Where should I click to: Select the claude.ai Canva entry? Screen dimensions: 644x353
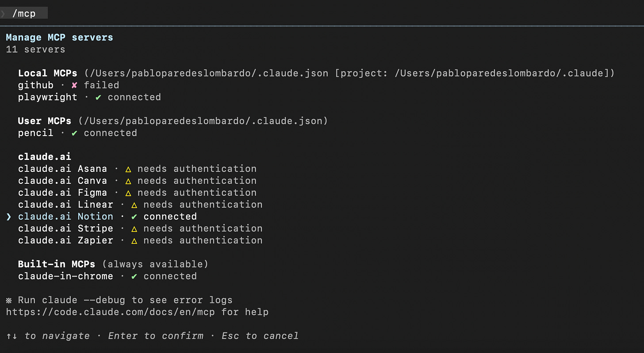(x=137, y=180)
